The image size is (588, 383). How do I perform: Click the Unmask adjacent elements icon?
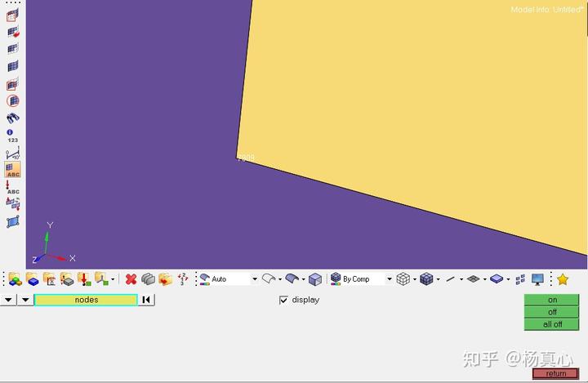point(13,49)
